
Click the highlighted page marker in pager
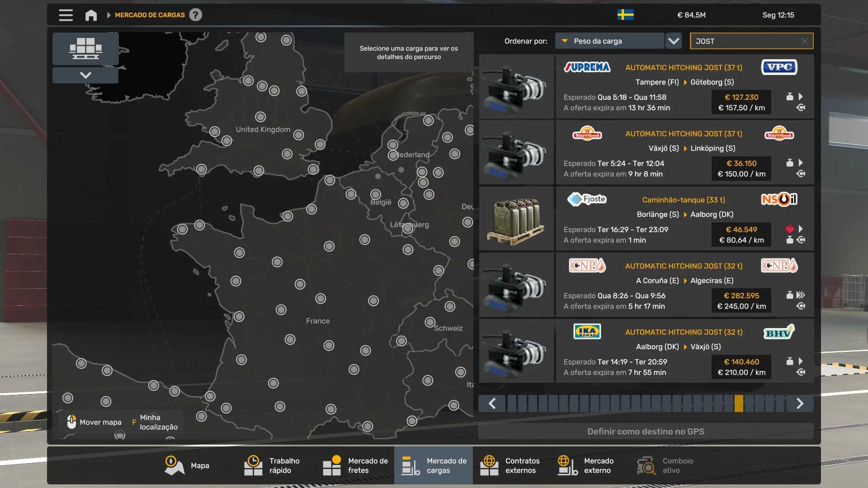click(739, 403)
